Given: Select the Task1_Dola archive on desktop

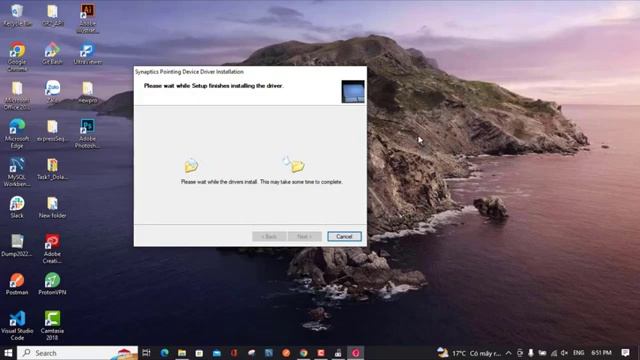Looking at the screenshot, I should [52, 169].
